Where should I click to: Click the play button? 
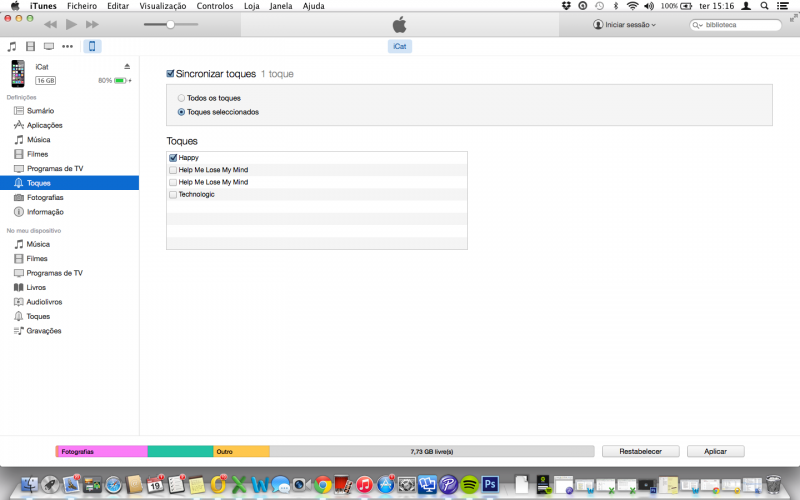coord(71,24)
